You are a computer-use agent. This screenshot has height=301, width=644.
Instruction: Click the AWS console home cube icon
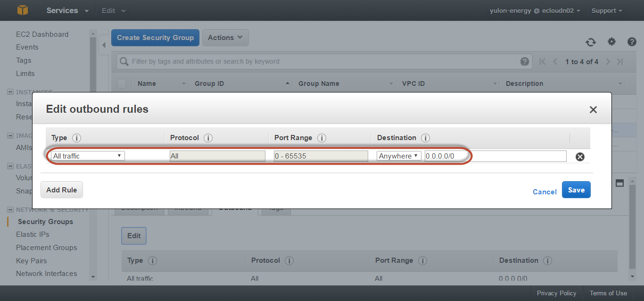point(23,10)
